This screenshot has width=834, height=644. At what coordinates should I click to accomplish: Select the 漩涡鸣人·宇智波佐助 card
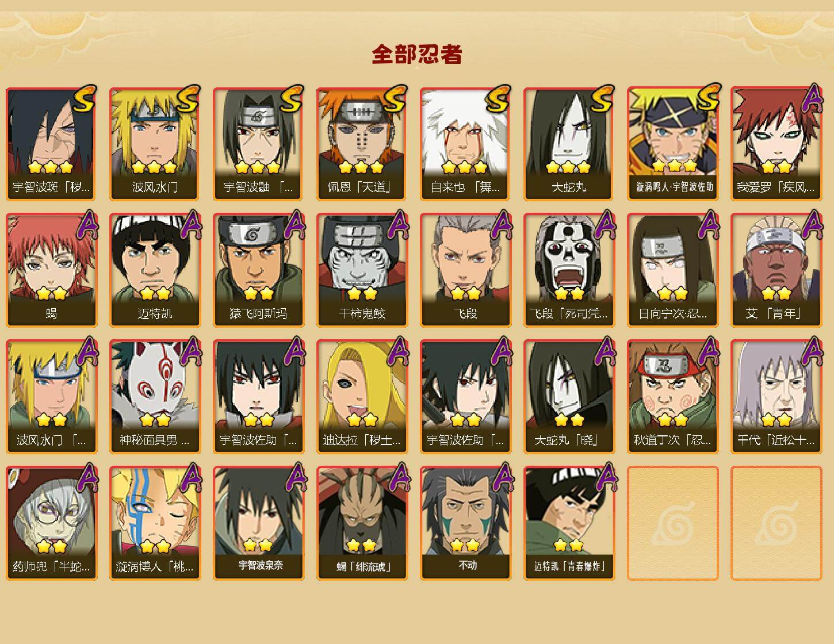pos(672,144)
